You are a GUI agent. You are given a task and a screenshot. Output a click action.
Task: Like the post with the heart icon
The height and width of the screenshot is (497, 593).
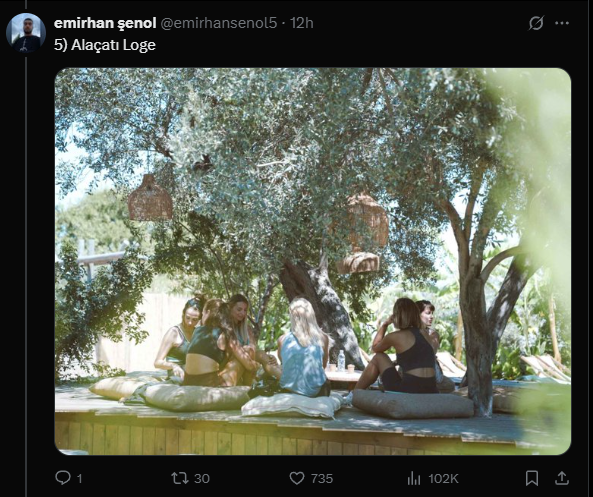[x=297, y=478]
